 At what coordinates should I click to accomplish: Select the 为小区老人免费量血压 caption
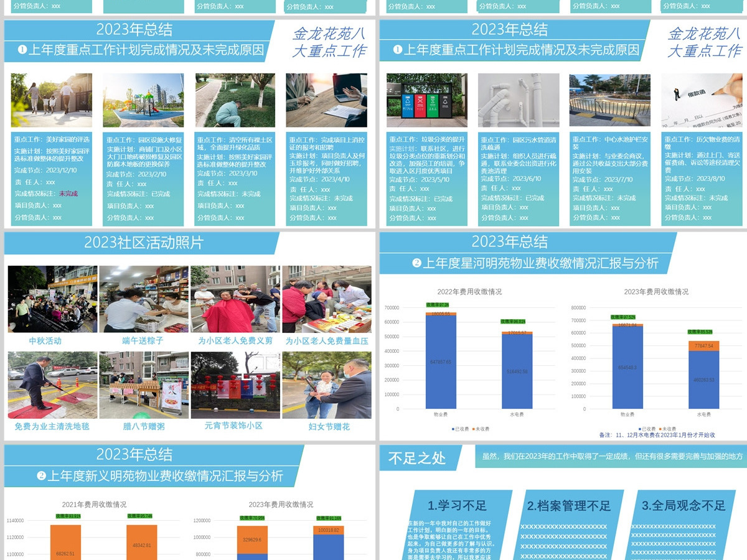[327, 341]
